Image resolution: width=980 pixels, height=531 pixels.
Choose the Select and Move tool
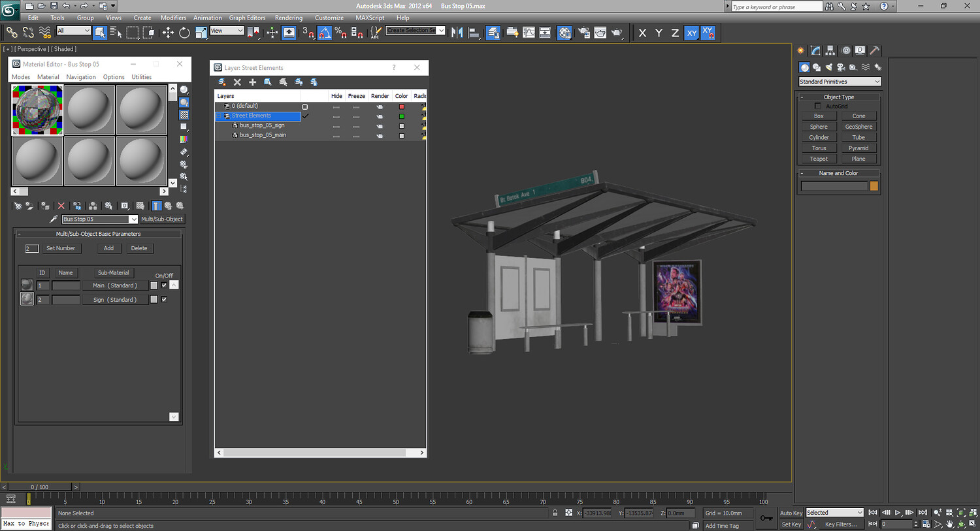[168, 32]
